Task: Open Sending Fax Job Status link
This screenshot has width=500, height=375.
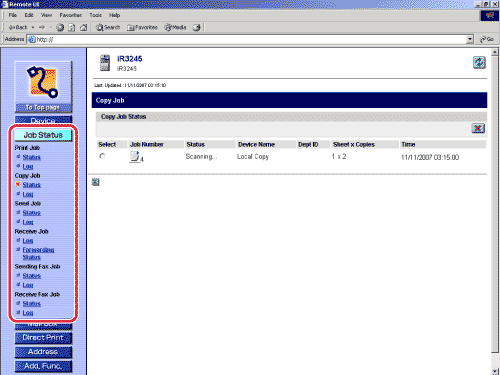Action: pyautogui.click(x=32, y=276)
